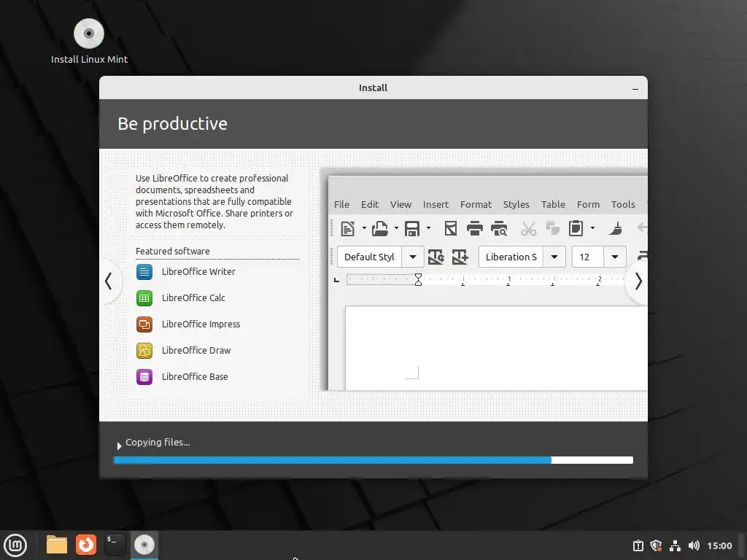Screen dimensions: 747x560
Task: Launch the Files manager from the panel
Action: (x=57, y=545)
